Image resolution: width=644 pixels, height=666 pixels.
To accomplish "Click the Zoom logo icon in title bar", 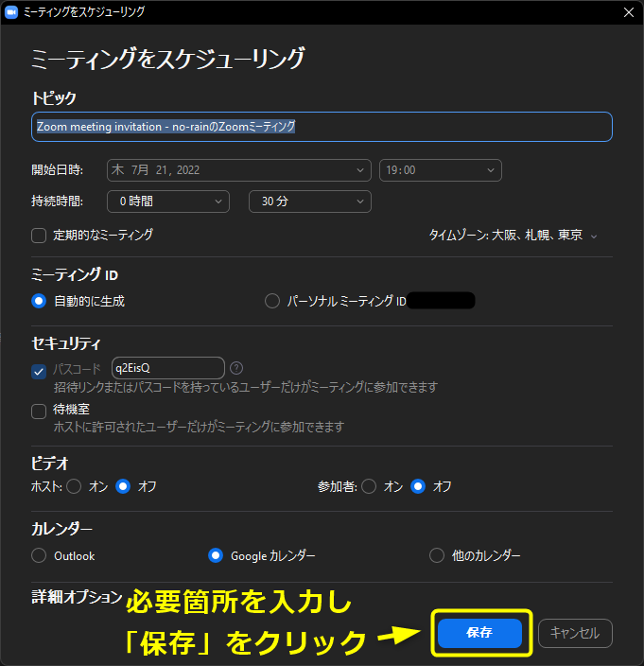I will 11,12.
